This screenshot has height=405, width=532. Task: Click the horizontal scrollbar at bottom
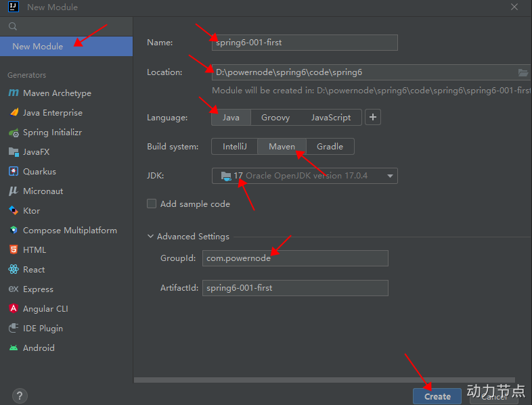[324, 380]
